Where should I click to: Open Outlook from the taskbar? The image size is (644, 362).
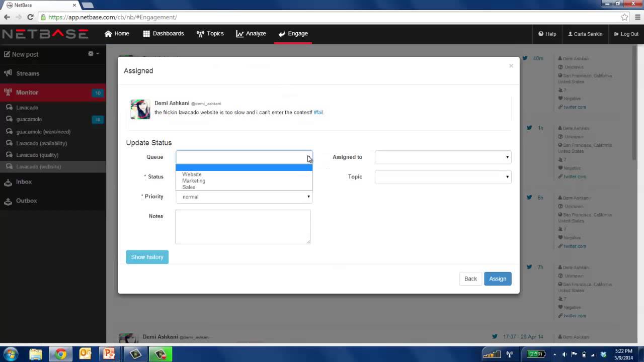click(85, 354)
